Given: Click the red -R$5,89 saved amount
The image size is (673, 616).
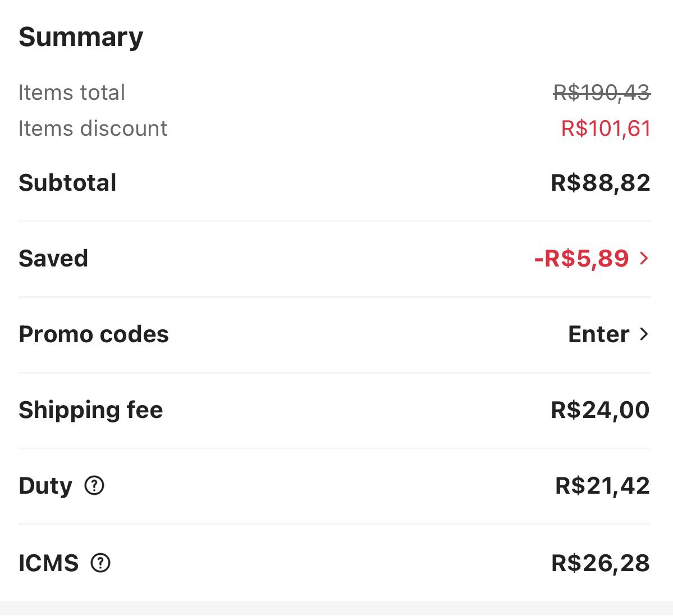Looking at the screenshot, I should click(581, 259).
